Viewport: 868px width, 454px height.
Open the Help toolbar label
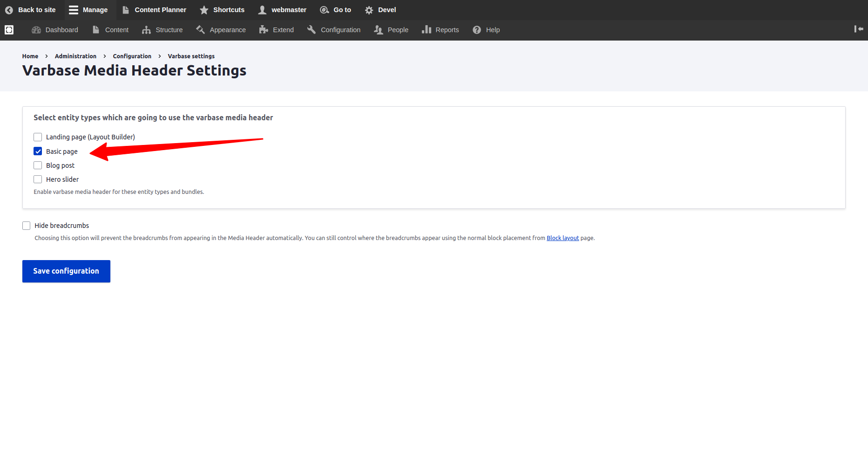(x=493, y=30)
